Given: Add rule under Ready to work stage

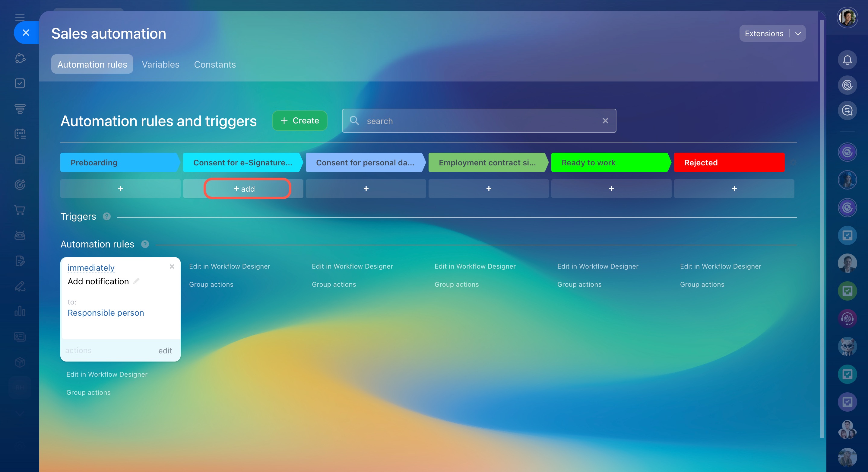Looking at the screenshot, I should tap(612, 188).
